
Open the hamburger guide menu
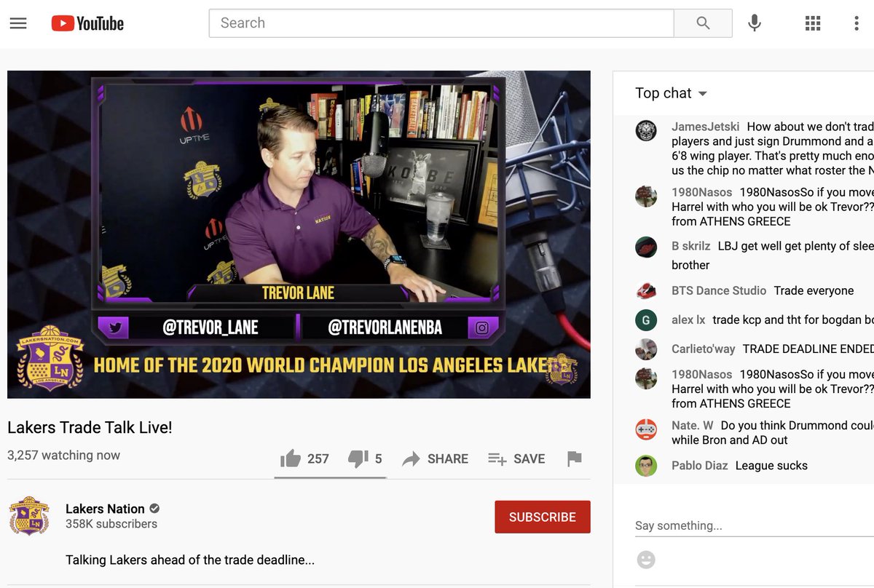click(18, 23)
